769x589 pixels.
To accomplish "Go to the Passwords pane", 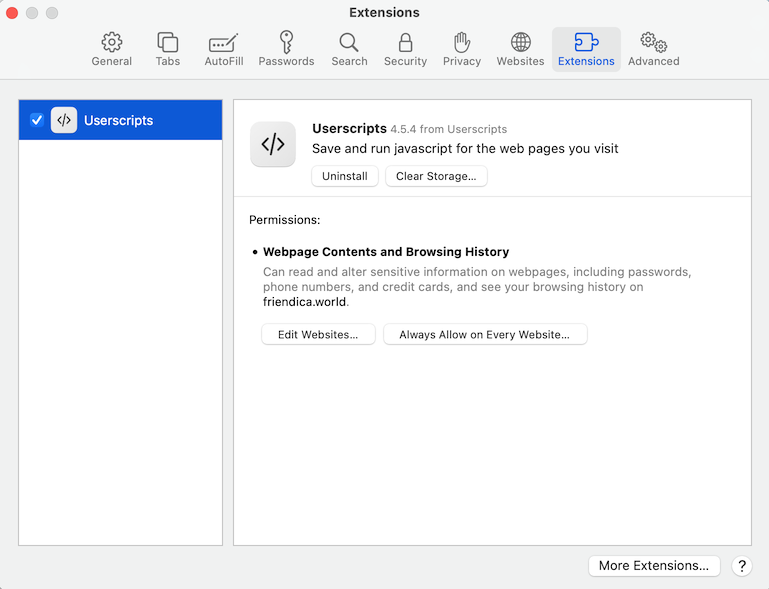I will [286, 50].
